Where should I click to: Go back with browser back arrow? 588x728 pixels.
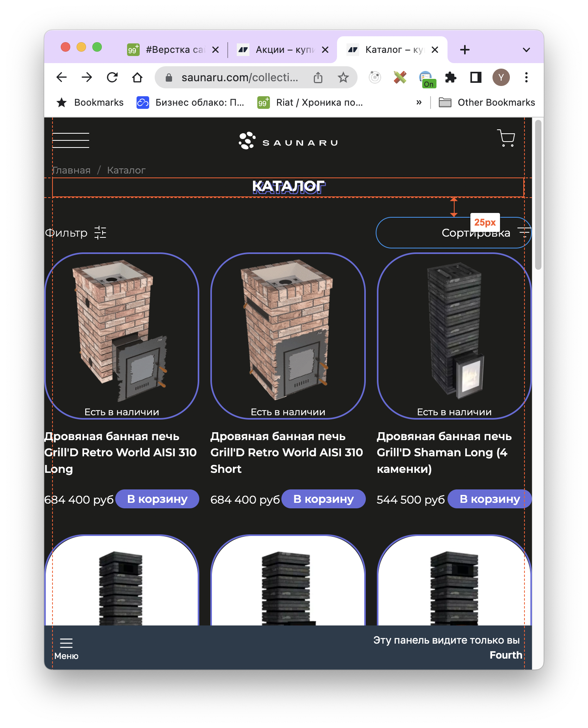click(62, 77)
